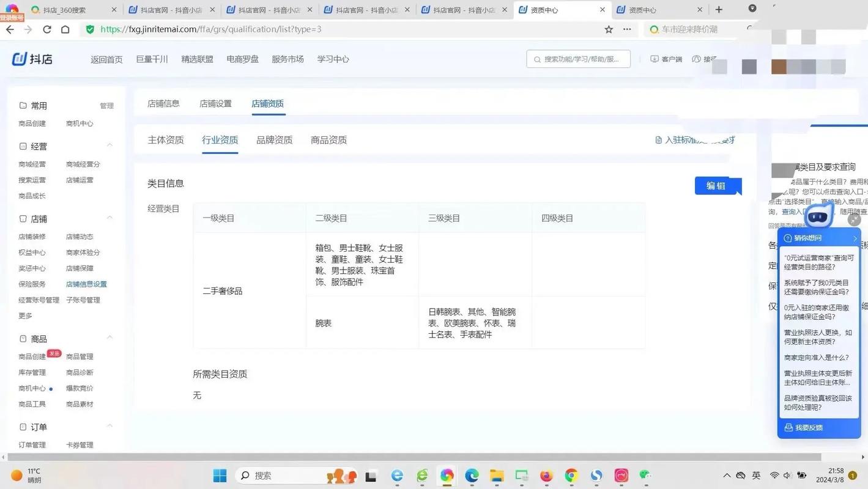
Task: Collapse the 经营 sidebar section
Action: [109, 145]
